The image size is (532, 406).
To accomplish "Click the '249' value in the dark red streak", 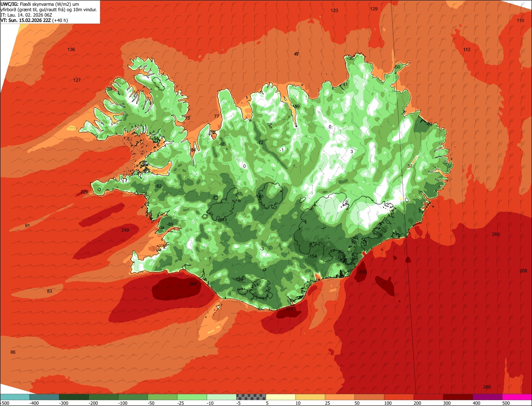I will 125,230.
